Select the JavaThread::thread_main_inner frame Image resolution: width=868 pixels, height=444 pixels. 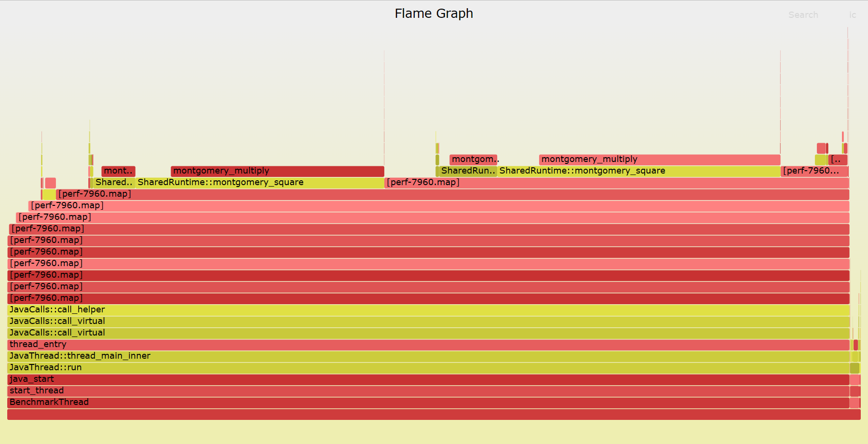tap(428, 356)
